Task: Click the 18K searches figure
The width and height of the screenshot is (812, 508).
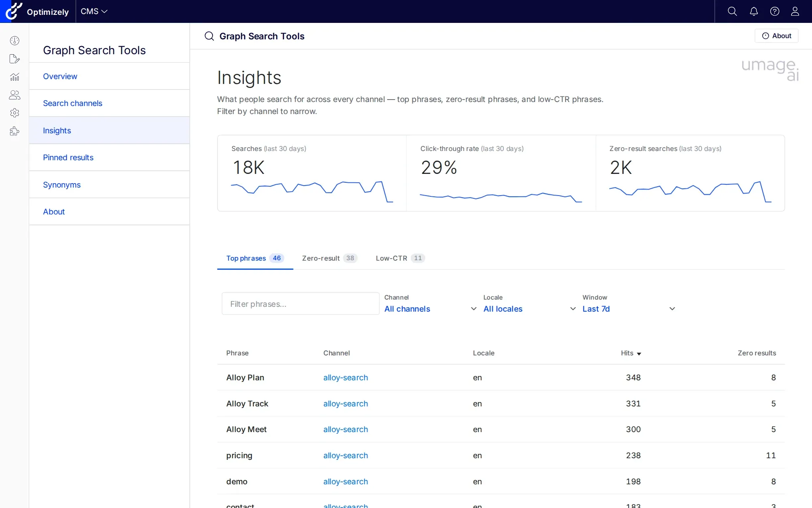Action: tap(248, 167)
